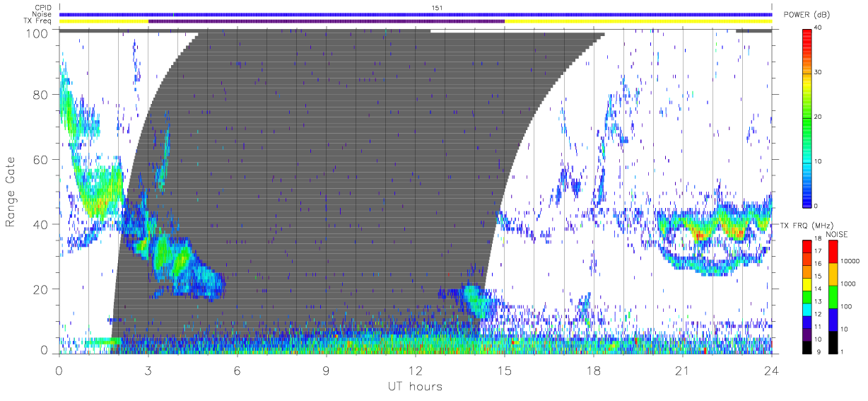Click the 'UT hours' x-axis title

coord(415,387)
